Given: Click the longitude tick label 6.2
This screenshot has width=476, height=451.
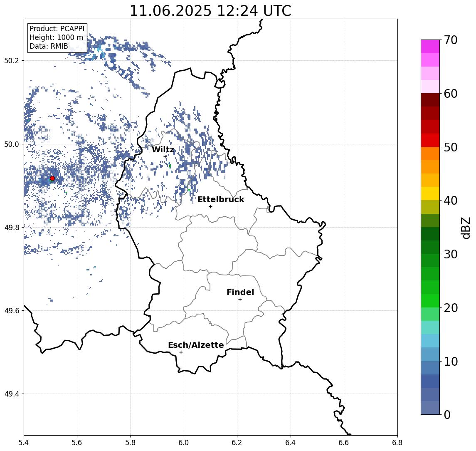Looking at the screenshot, I should click(237, 443).
